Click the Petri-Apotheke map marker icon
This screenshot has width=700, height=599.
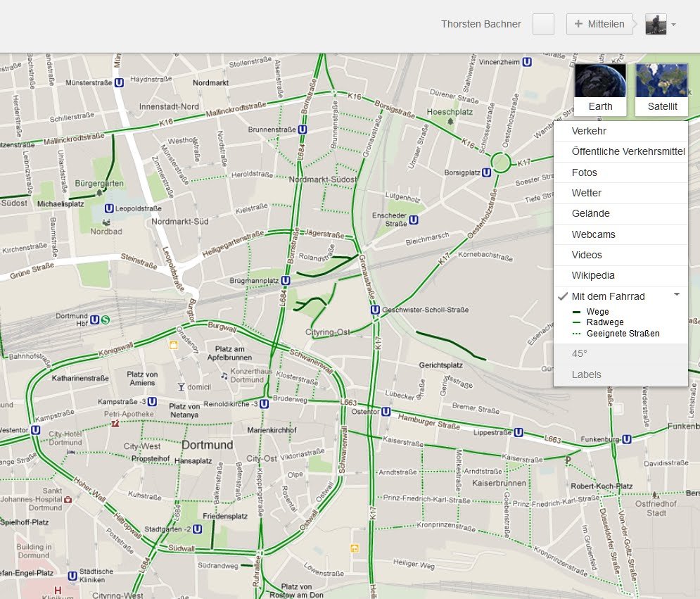115,424
